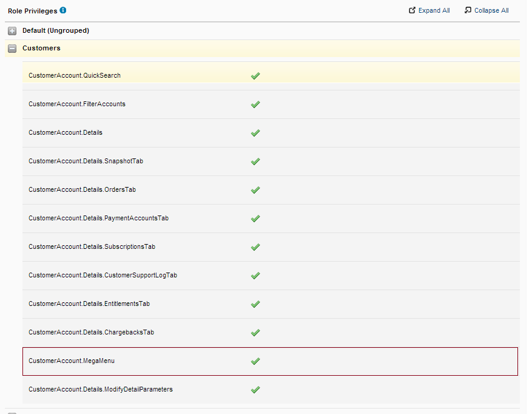This screenshot has width=532, height=414.
Task: Select the CustomerAccount.Details.ChargebacksTab row label
Action: pyautogui.click(x=91, y=332)
